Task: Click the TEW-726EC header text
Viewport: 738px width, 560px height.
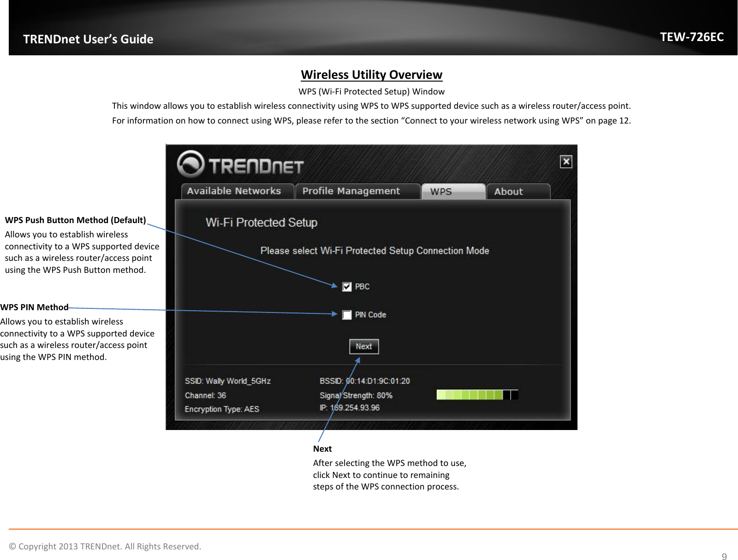Action: coord(692,37)
